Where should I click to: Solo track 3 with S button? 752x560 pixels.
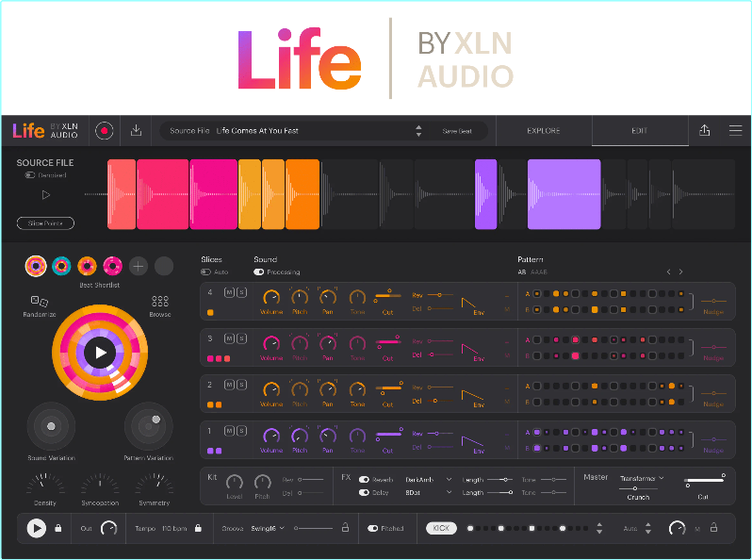(x=241, y=338)
